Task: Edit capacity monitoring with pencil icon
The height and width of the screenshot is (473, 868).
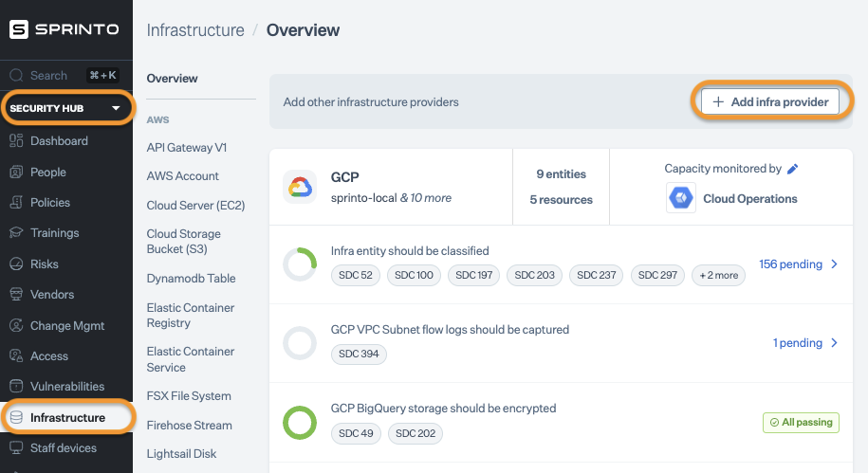Action: tap(793, 169)
